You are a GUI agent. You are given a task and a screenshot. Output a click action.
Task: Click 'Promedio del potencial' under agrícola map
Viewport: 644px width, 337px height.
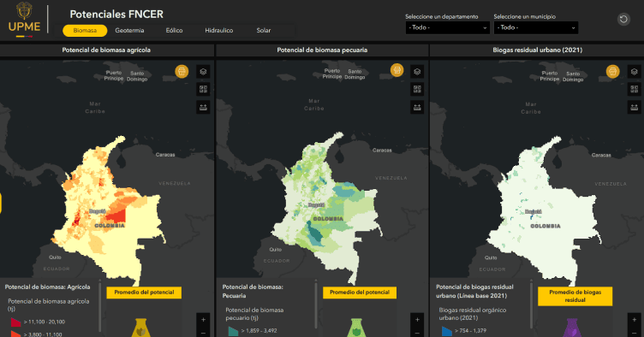(144, 293)
